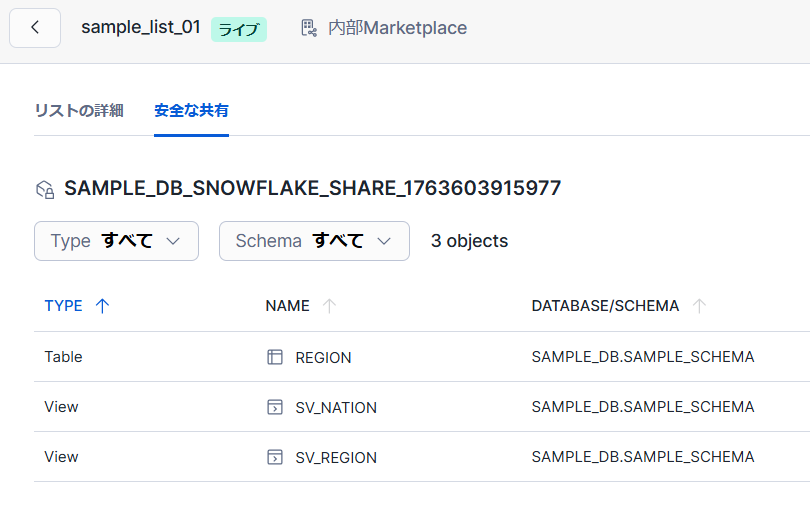
Task: Click the DATABASE/SCHEMA column header
Action: [x=605, y=306]
